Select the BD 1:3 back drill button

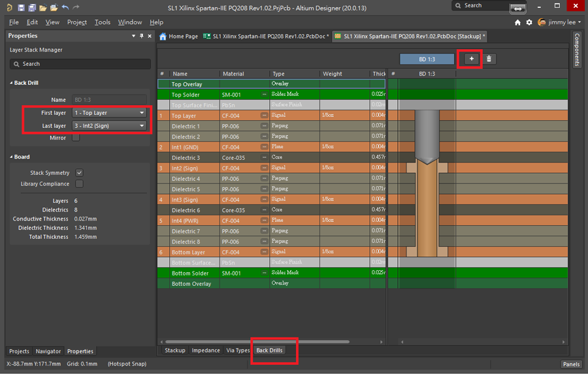tap(427, 59)
